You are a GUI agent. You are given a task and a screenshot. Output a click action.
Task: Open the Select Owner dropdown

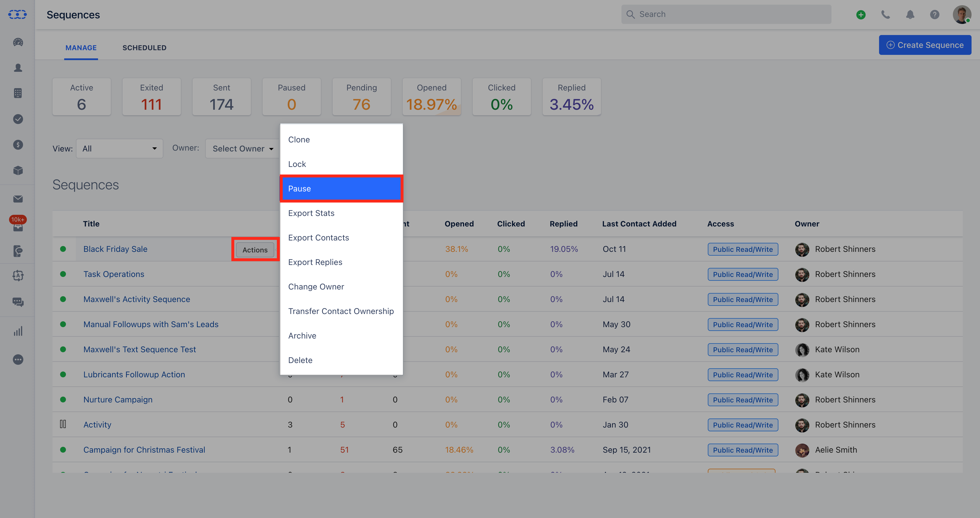tap(242, 149)
